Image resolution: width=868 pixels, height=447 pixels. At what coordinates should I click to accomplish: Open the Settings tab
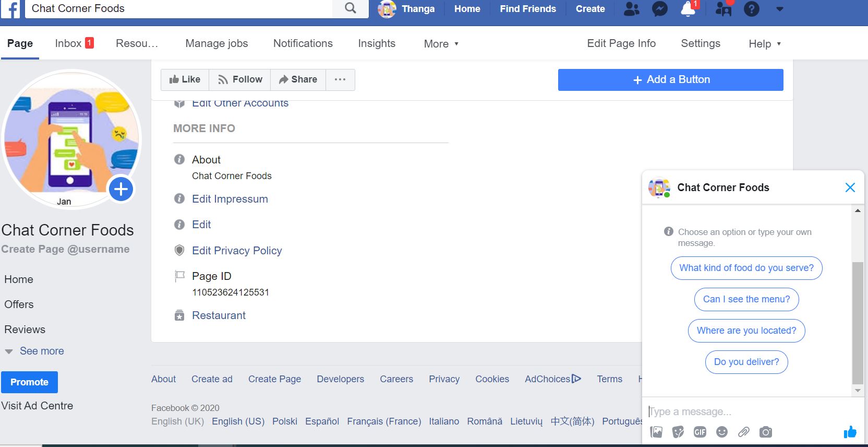click(700, 43)
